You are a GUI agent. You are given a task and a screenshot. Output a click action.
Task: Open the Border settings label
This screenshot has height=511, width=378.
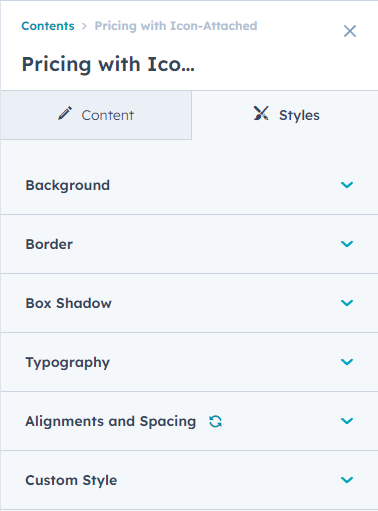pos(49,244)
